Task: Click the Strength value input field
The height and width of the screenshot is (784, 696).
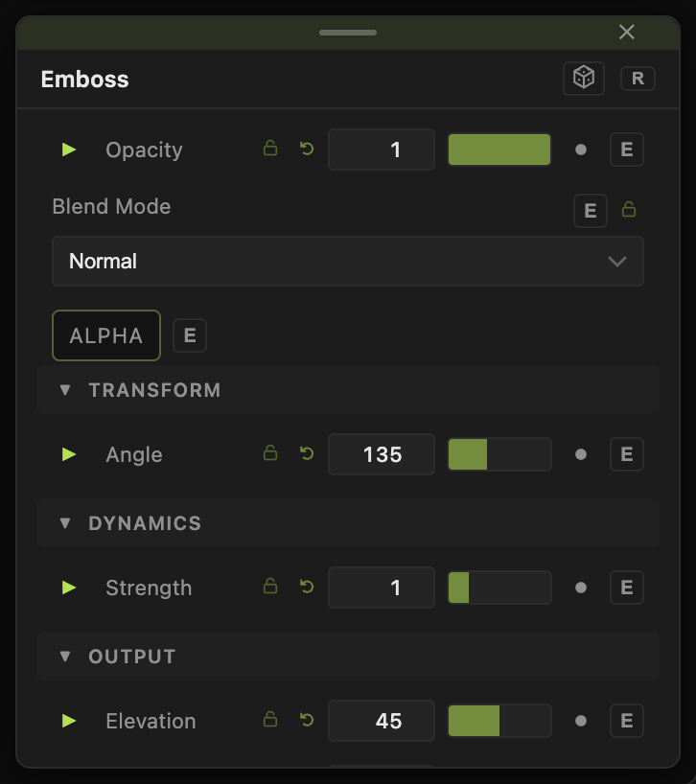Action: tap(382, 588)
